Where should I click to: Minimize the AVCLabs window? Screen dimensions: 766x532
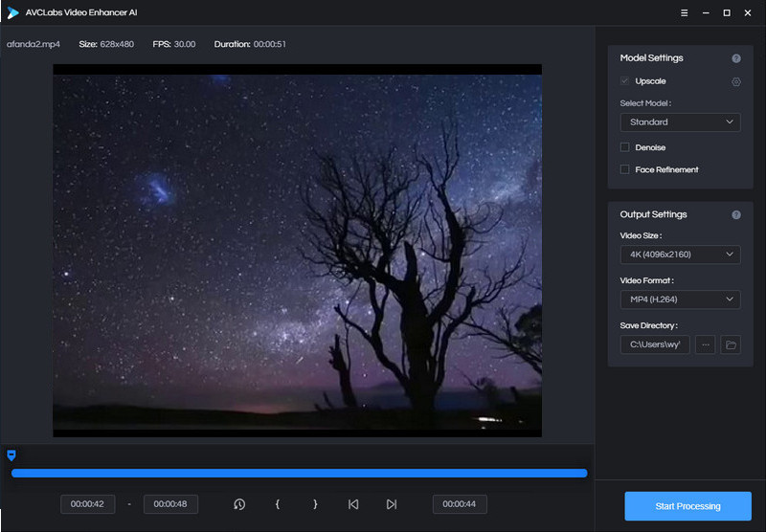(x=706, y=13)
